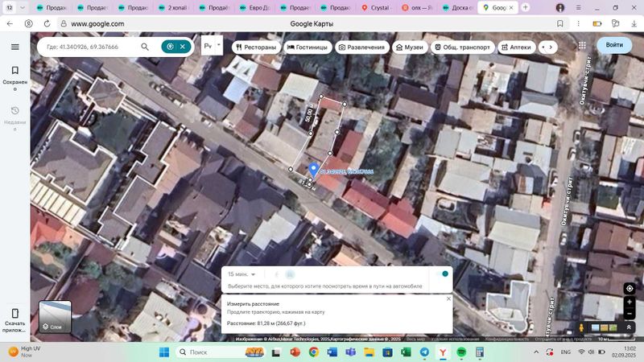Close the Measure distance panel
Image resolution: width=644 pixels, height=362 pixels.
pos(448,298)
